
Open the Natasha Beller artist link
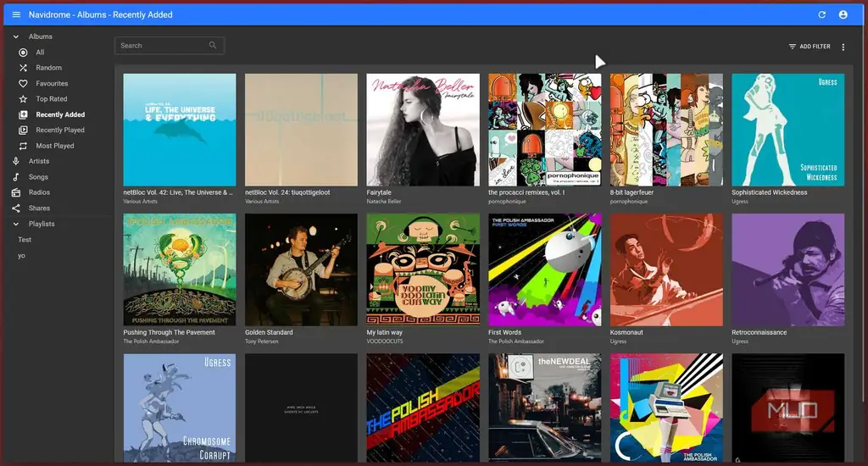pyautogui.click(x=384, y=202)
